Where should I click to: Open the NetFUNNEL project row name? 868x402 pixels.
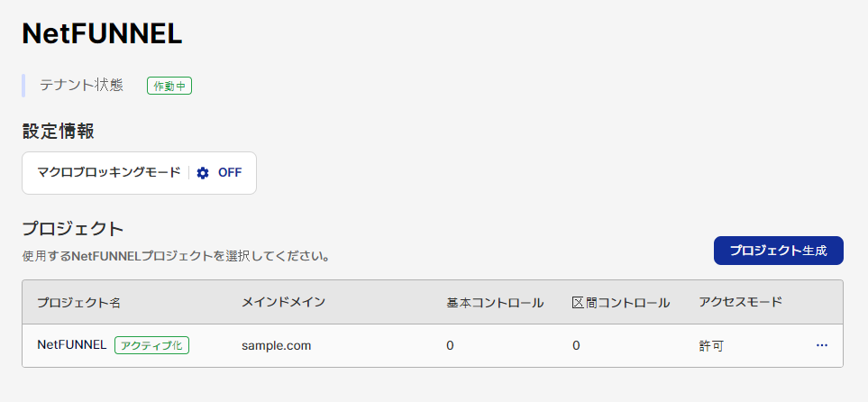pyautogui.click(x=72, y=345)
